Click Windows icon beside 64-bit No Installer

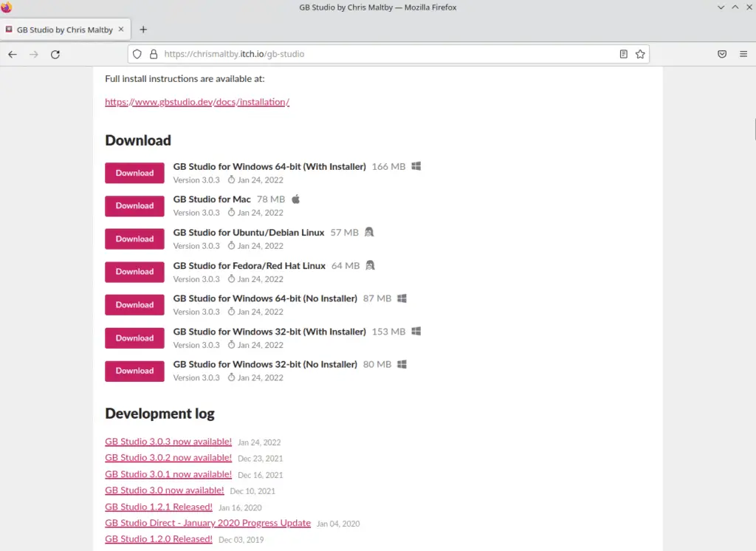click(402, 298)
